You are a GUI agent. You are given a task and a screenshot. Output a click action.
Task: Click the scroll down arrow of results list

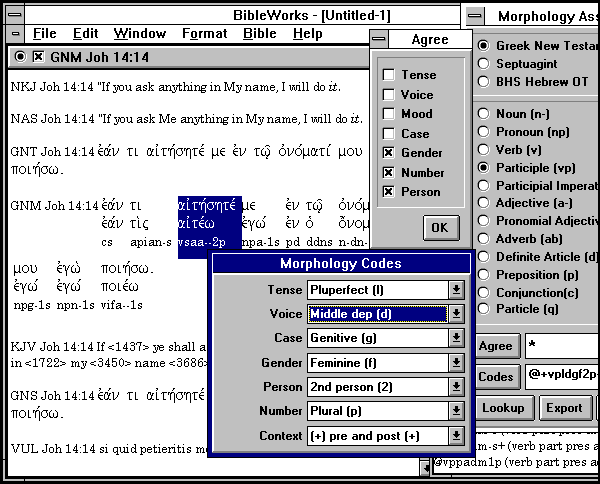(x=425, y=467)
